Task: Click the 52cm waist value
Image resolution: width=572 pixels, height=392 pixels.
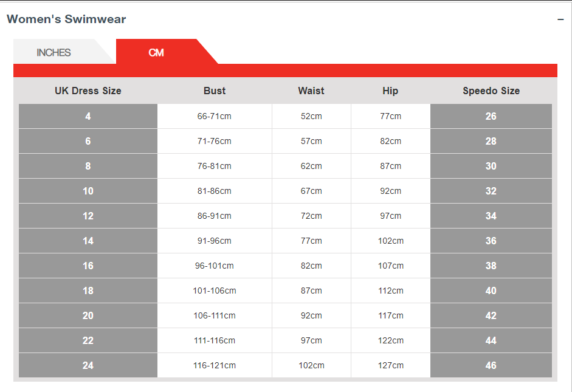Action: pyautogui.click(x=311, y=116)
